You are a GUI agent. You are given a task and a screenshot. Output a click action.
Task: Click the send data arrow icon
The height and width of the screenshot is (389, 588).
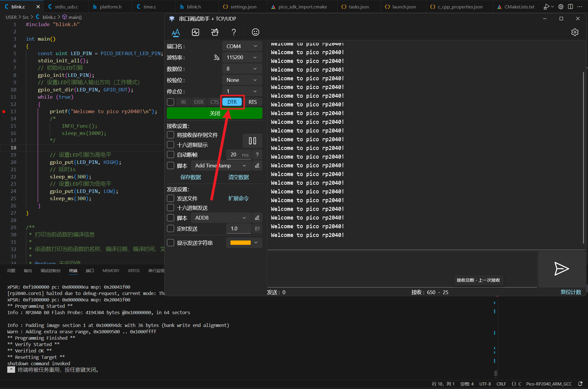pyautogui.click(x=562, y=269)
